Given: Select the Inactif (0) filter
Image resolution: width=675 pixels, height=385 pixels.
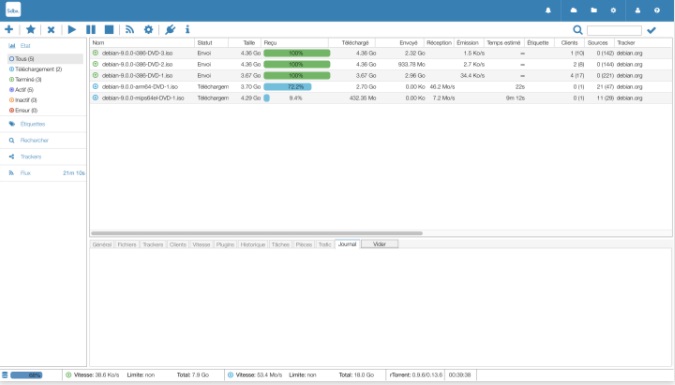Looking at the screenshot, I should pyautogui.click(x=23, y=100).
